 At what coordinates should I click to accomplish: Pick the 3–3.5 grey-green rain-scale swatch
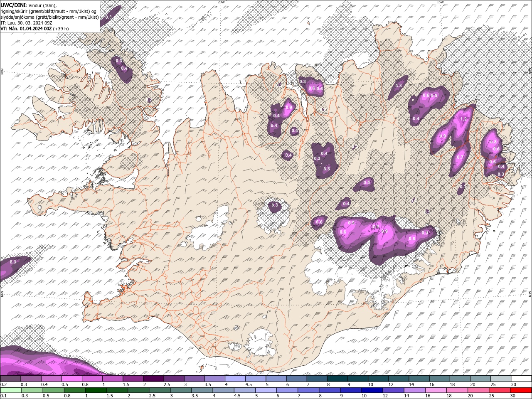tap(181, 390)
